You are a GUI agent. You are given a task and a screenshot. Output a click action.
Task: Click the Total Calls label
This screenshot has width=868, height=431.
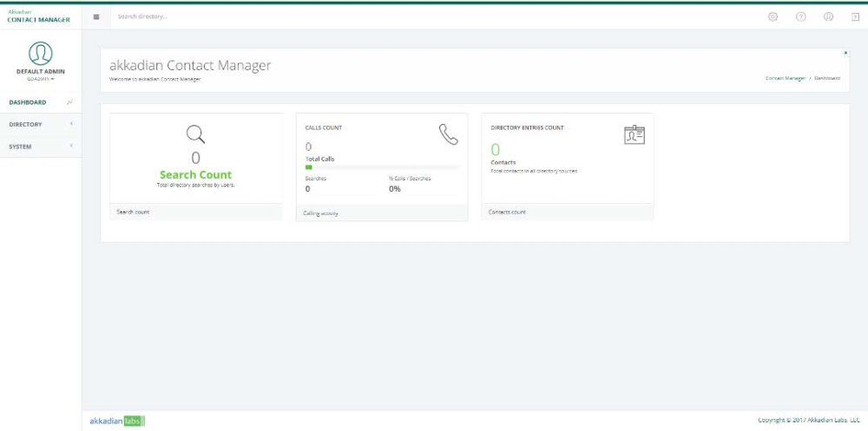pyautogui.click(x=320, y=159)
